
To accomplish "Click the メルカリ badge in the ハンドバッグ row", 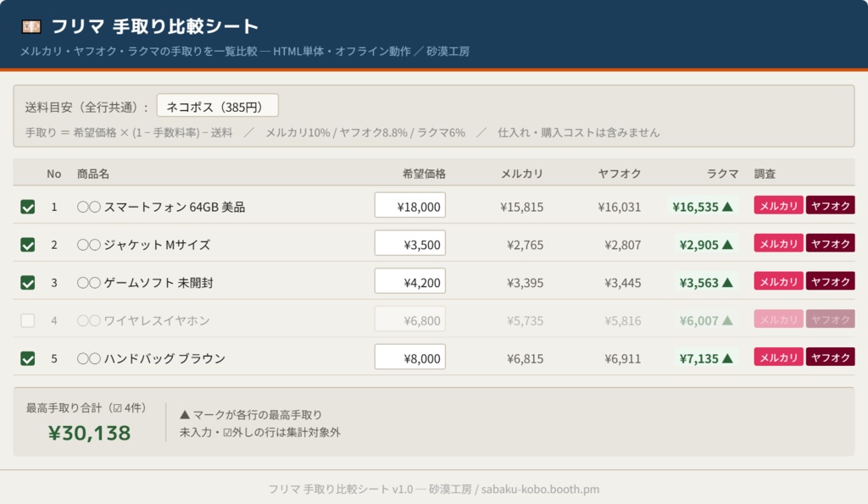I will tap(778, 357).
